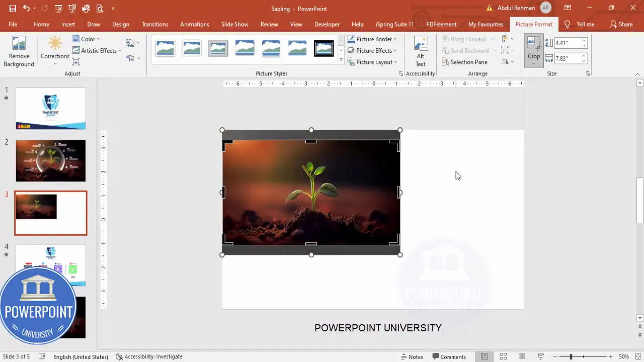Screen dimensions: 644x362
Task: Click the Change Picture icon
Action: (131, 43)
